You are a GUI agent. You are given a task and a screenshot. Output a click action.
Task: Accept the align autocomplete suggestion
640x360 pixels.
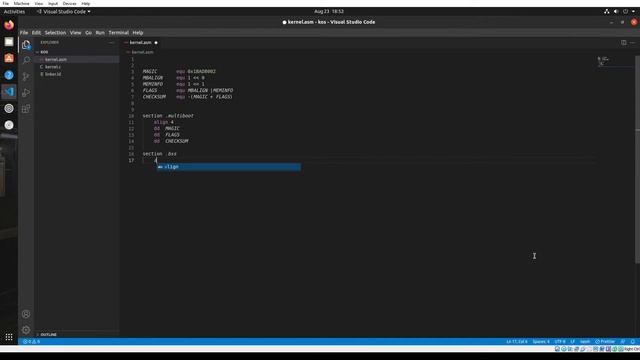point(229,167)
